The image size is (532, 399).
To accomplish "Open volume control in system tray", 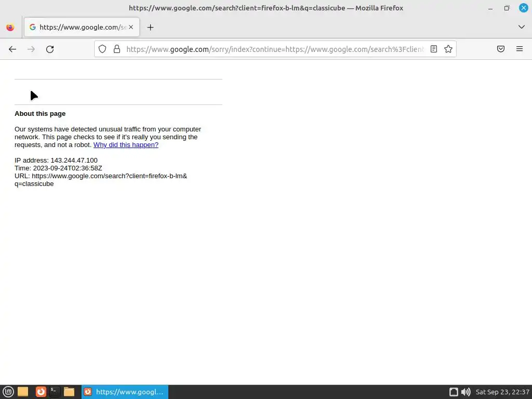I will (466, 392).
